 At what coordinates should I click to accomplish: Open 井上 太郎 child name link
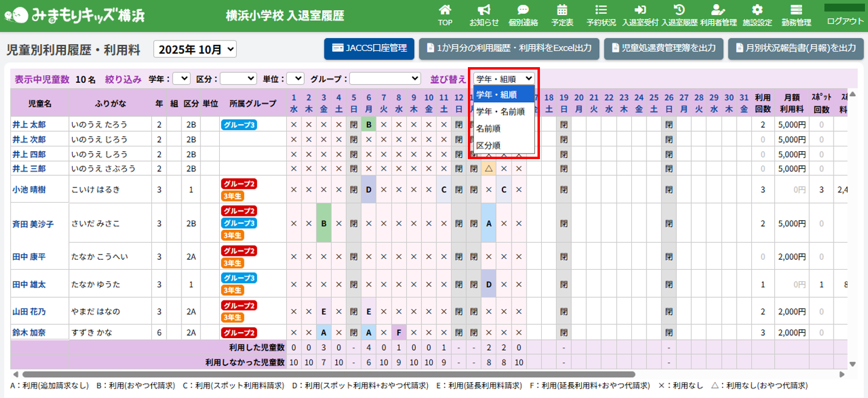30,125
